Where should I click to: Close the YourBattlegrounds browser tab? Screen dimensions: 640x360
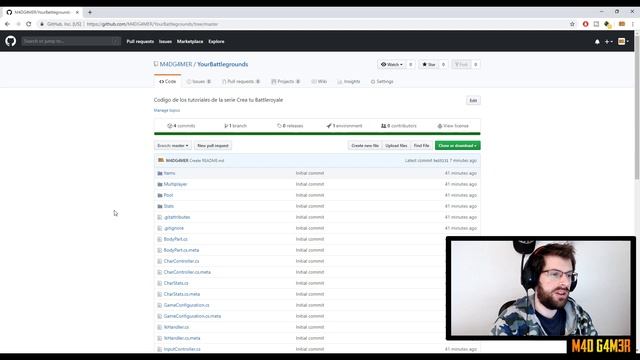pos(77,12)
